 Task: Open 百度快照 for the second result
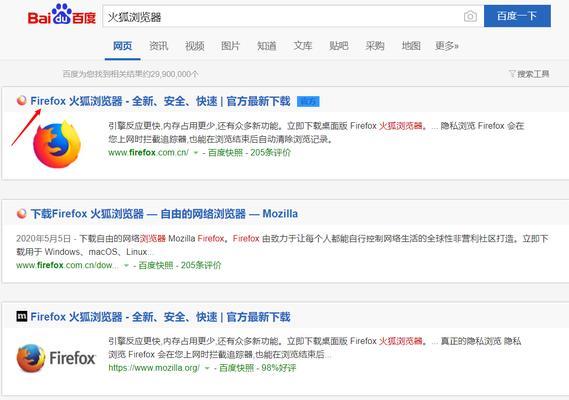tap(156, 265)
